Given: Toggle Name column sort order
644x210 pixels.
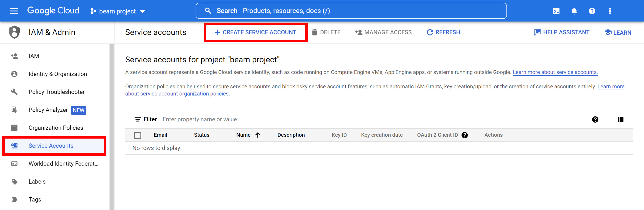Looking at the screenshot, I should [x=258, y=135].
